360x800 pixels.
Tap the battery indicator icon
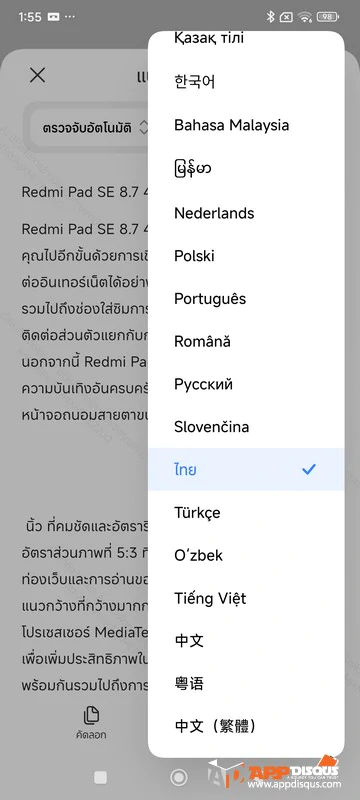pos(328,17)
